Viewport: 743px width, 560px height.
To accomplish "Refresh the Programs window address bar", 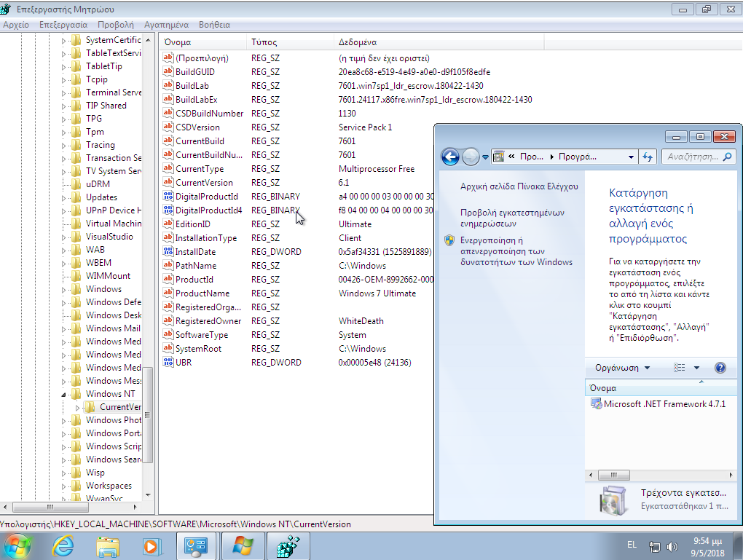I will 648,157.
